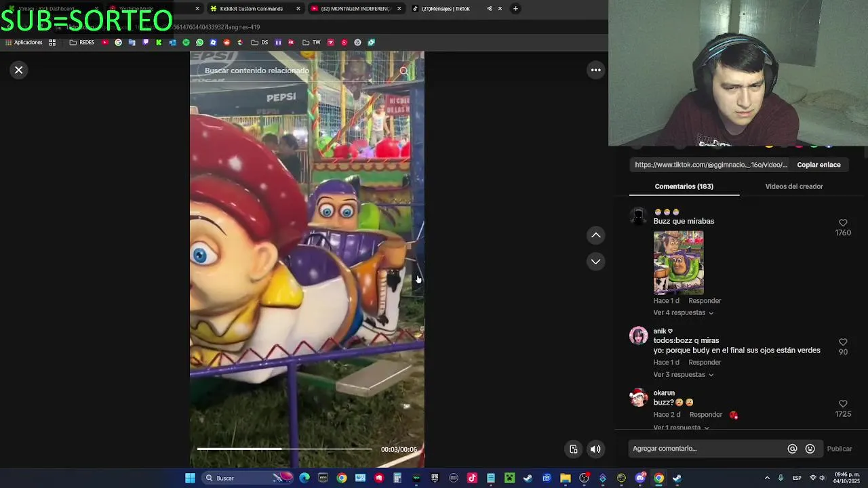Change input language 'ESP'
The width and height of the screenshot is (868, 488).
797,478
